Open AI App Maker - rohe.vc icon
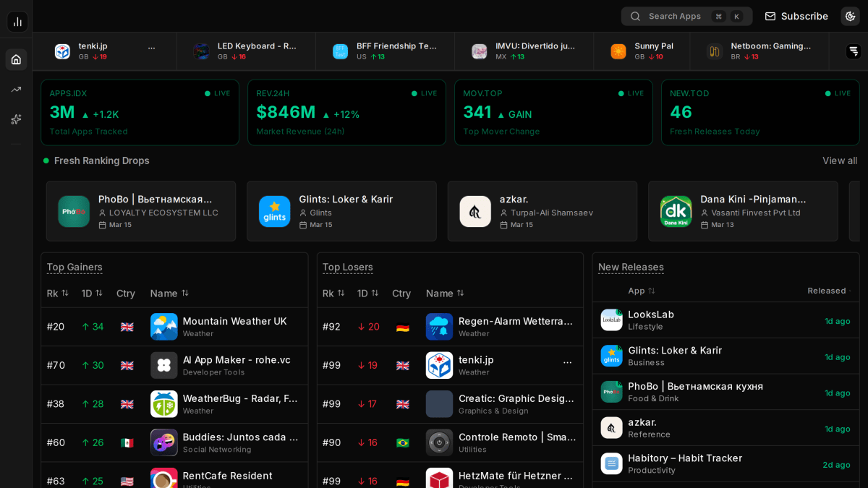The height and width of the screenshot is (488, 868). [x=164, y=365]
